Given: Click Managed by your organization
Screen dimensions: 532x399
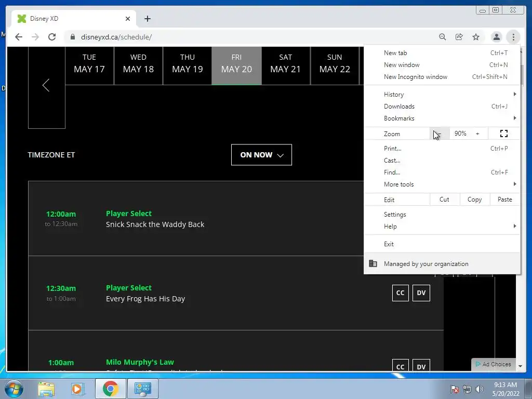Looking at the screenshot, I should point(442,263).
